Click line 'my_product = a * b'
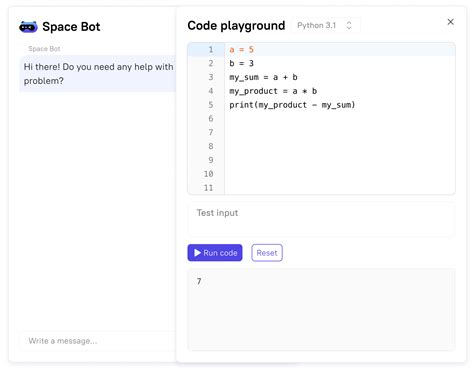This screenshot has width=474, height=372. [x=273, y=91]
